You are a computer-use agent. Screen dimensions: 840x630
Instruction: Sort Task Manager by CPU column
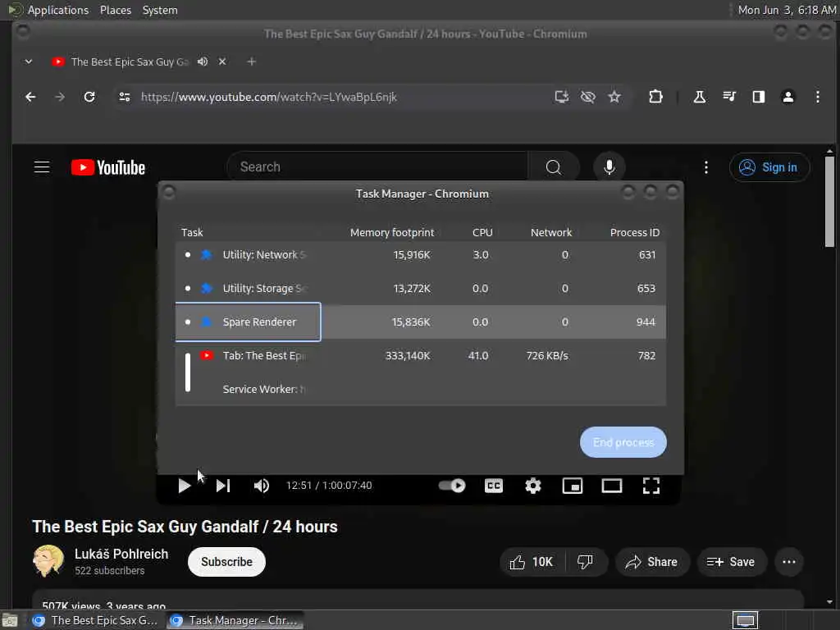[482, 232]
